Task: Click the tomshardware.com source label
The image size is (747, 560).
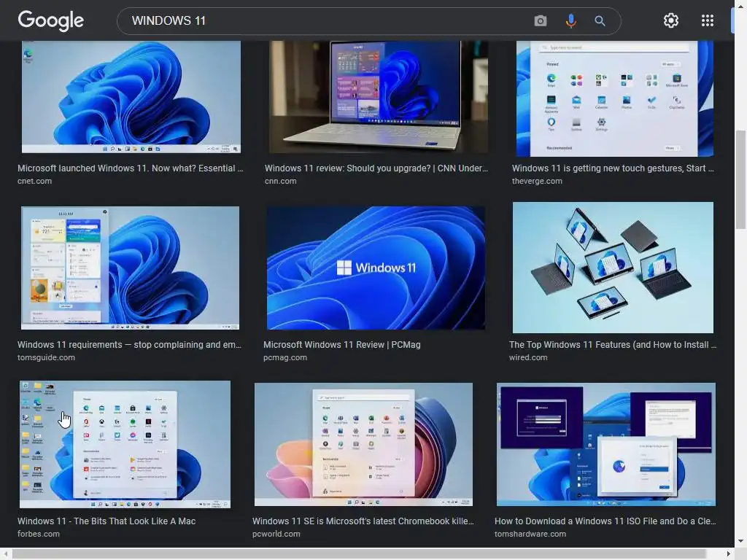Action: 530,534
